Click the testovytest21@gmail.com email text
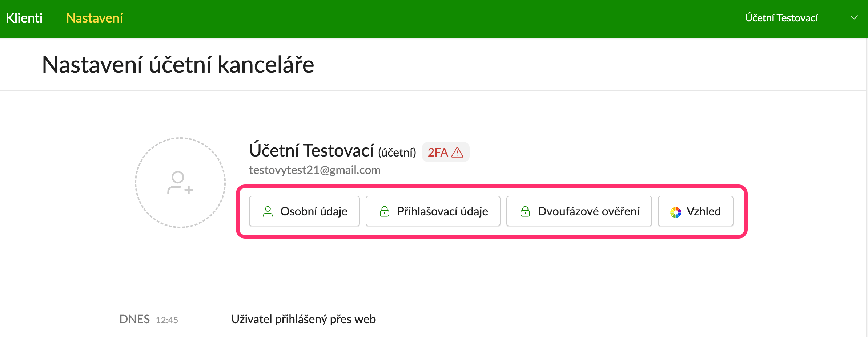 [x=315, y=170]
